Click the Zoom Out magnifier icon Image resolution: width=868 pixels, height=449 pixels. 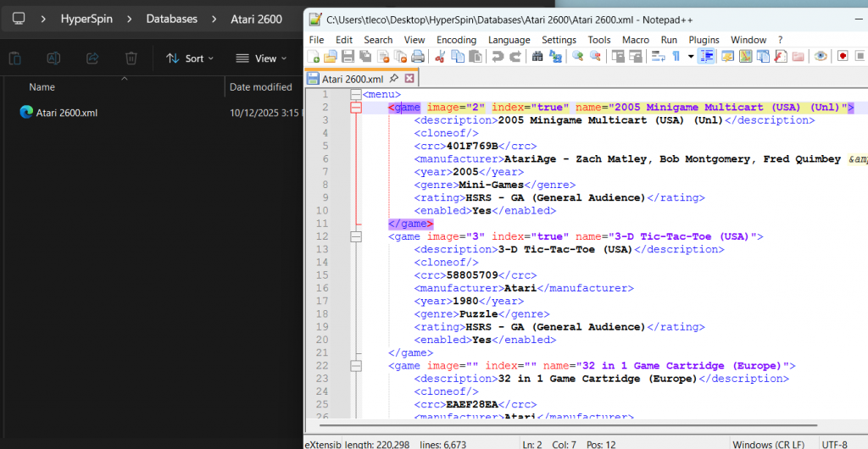click(595, 57)
